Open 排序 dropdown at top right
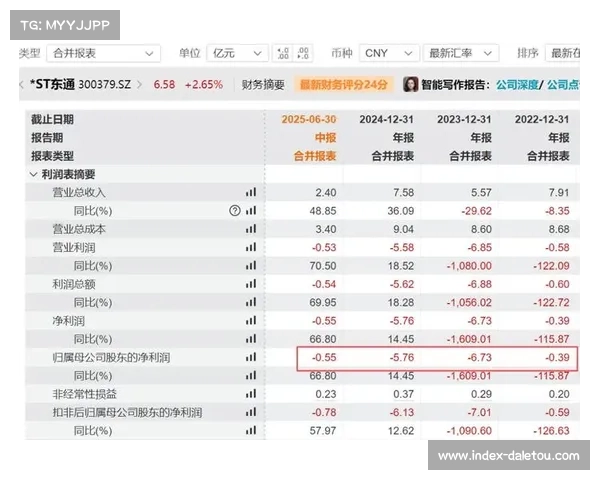 pyautogui.click(x=562, y=53)
